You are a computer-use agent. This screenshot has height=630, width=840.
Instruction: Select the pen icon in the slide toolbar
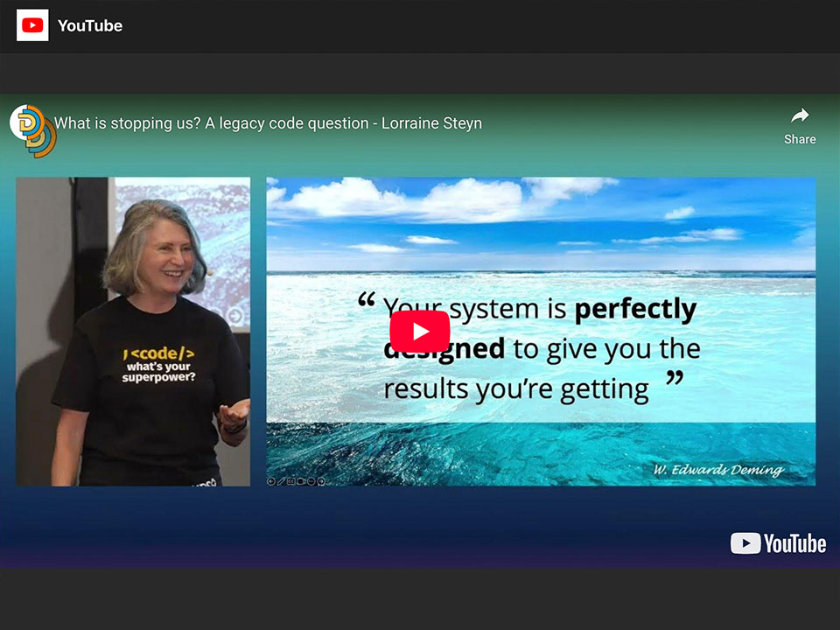click(281, 480)
